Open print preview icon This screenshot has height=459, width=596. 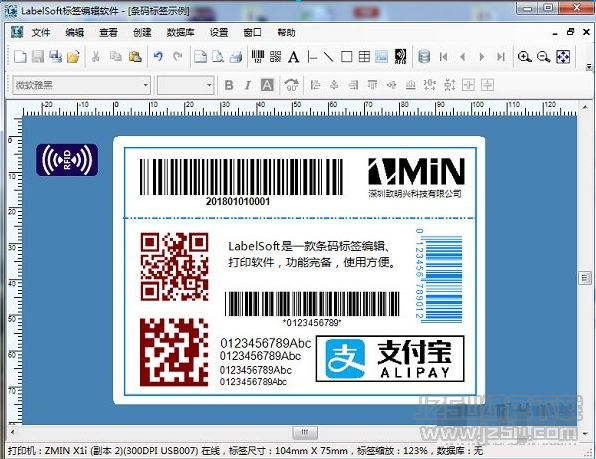(x=218, y=57)
